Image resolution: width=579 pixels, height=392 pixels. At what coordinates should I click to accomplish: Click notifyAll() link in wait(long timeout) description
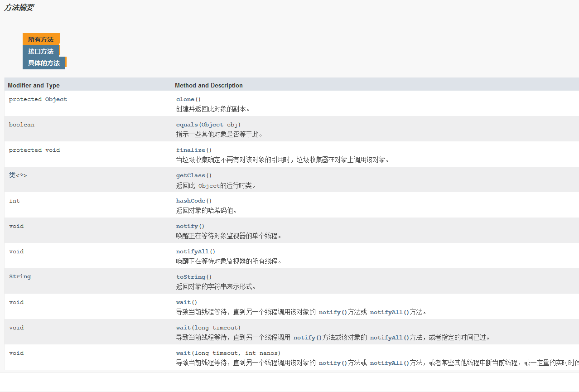click(390, 338)
